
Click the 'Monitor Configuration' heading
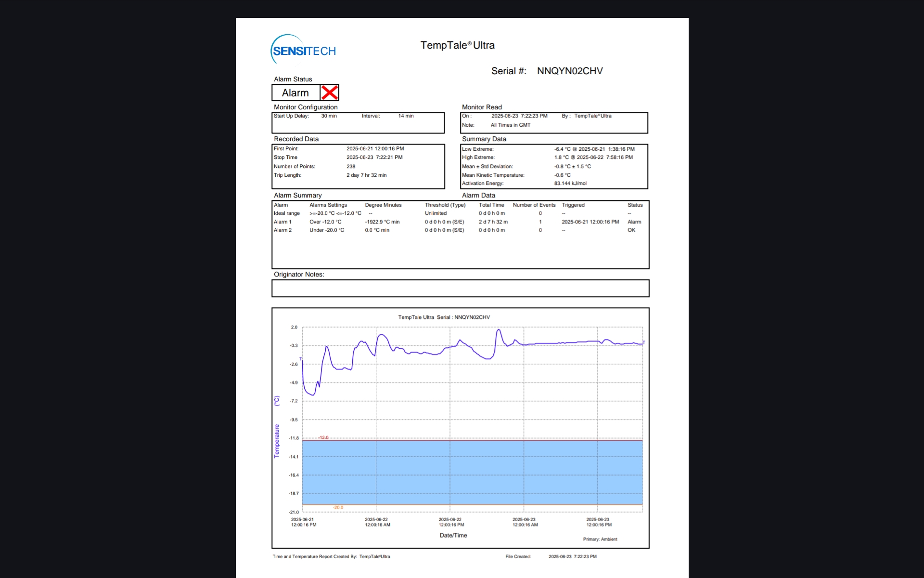tap(306, 107)
